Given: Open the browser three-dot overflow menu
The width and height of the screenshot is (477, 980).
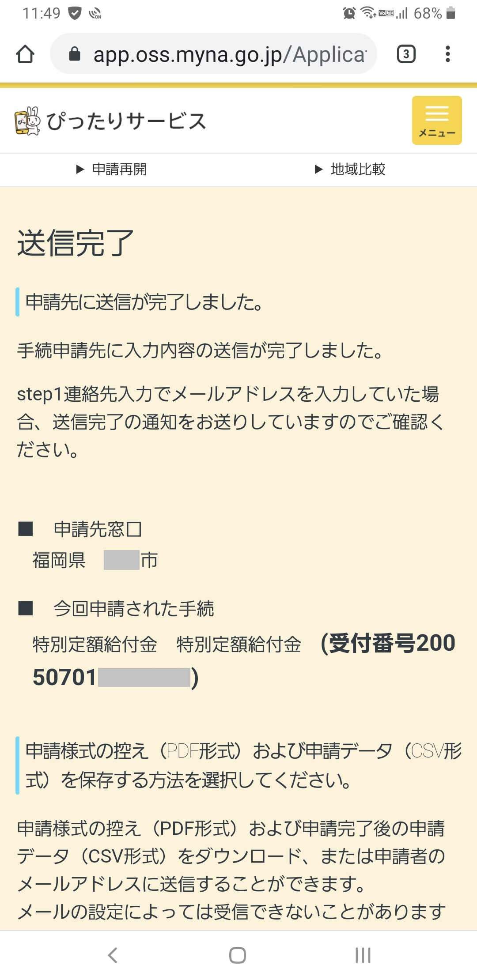Looking at the screenshot, I should coord(448,54).
